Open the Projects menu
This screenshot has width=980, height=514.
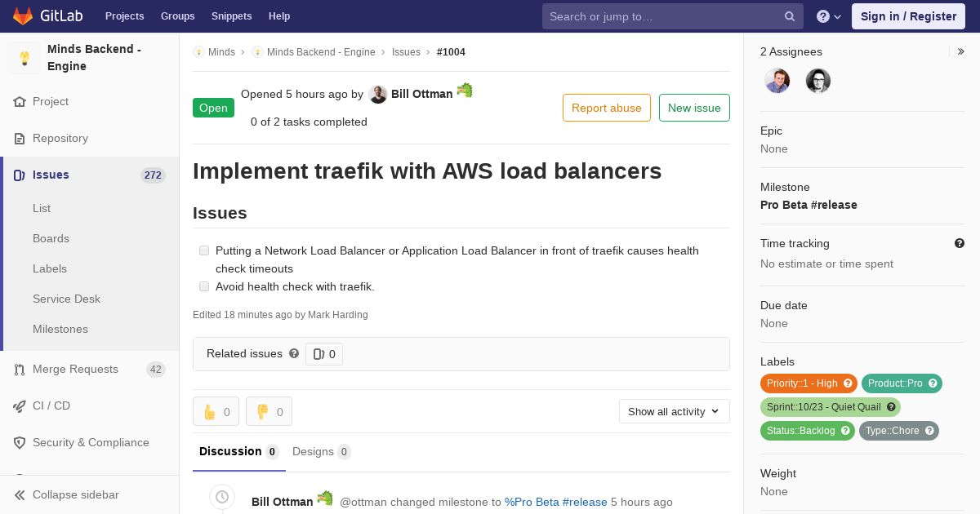point(125,16)
